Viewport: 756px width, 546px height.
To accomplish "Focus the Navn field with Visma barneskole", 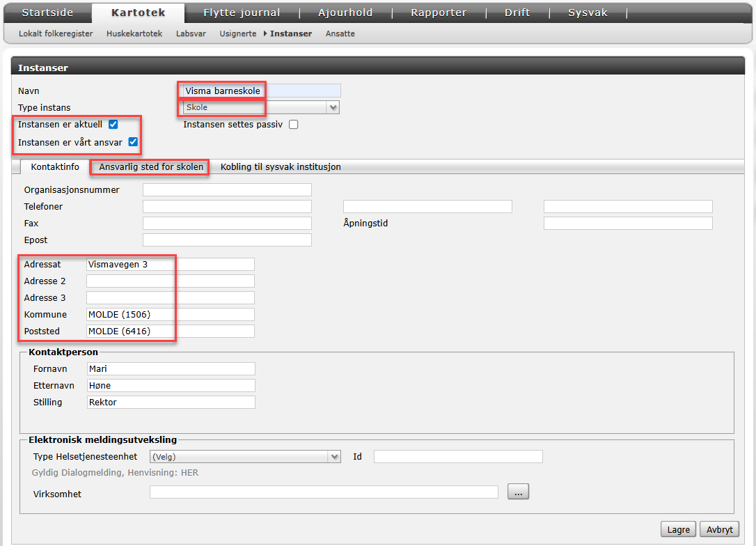I will tap(259, 91).
